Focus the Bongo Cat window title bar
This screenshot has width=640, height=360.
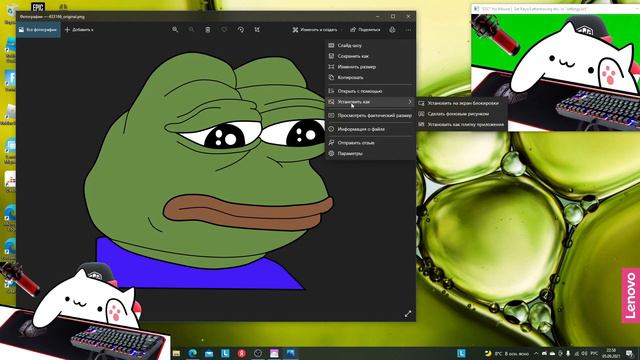click(x=556, y=9)
